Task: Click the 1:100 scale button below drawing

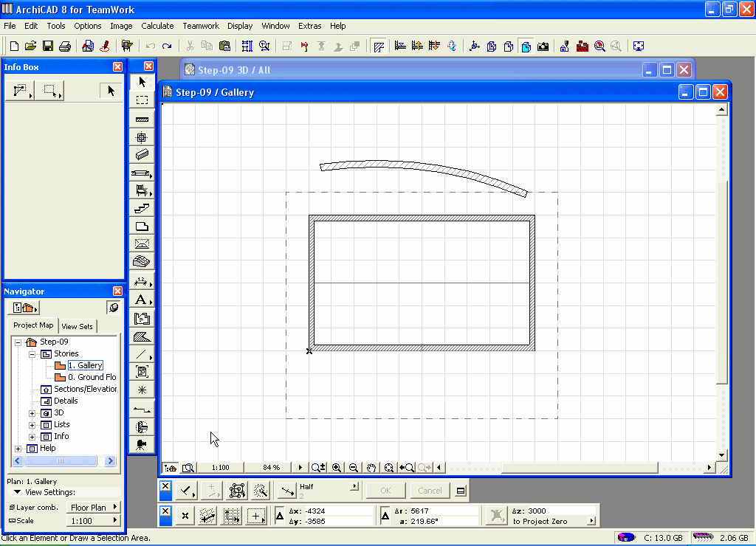Action: pyautogui.click(x=220, y=468)
